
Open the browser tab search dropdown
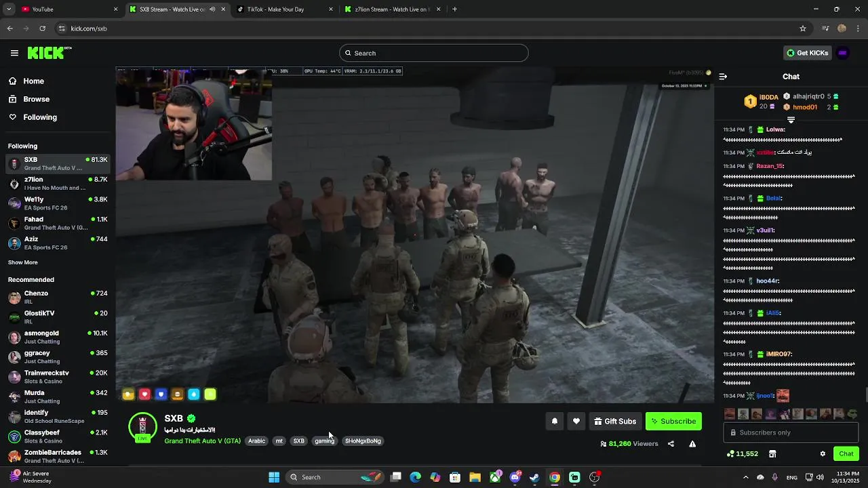pyautogui.click(x=8, y=9)
